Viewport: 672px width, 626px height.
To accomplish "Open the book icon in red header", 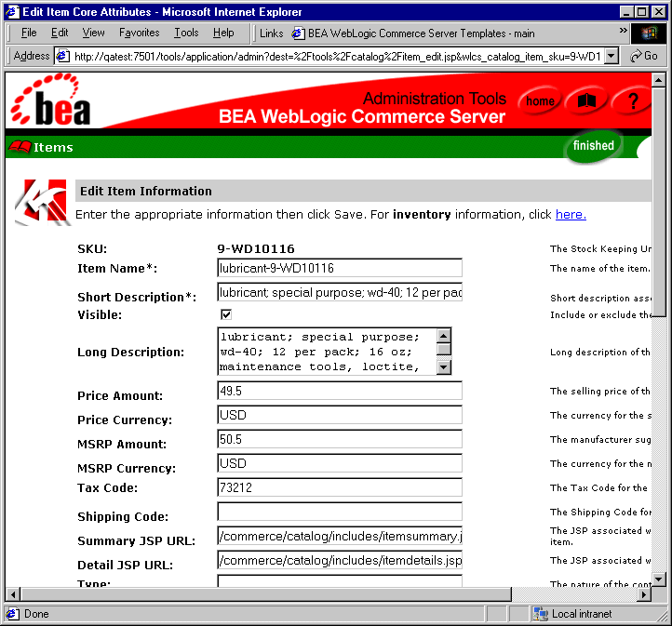I will pos(586,101).
